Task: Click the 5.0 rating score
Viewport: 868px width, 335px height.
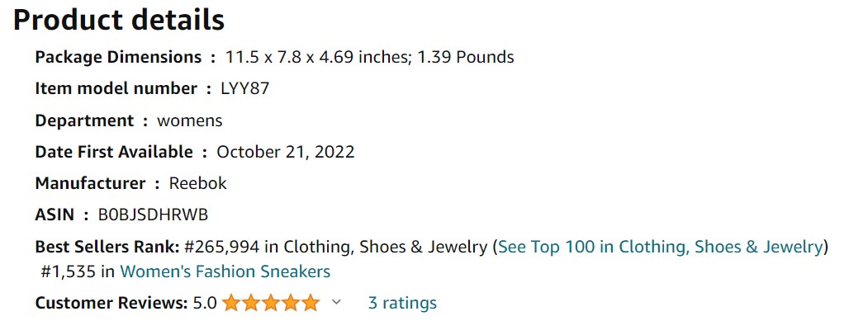Action: coord(204,303)
